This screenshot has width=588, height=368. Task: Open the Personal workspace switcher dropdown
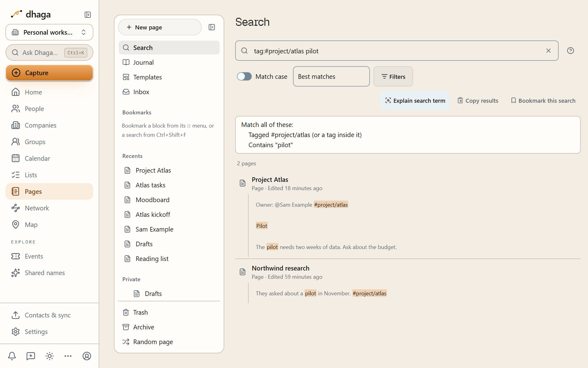coord(49,32)
